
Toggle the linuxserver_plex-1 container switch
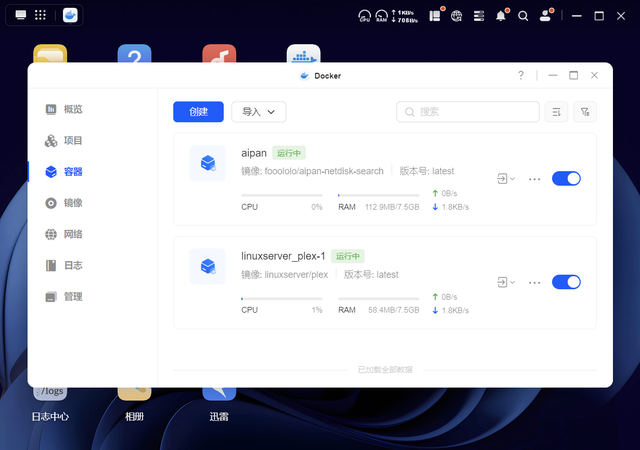(x=566, y=282)
